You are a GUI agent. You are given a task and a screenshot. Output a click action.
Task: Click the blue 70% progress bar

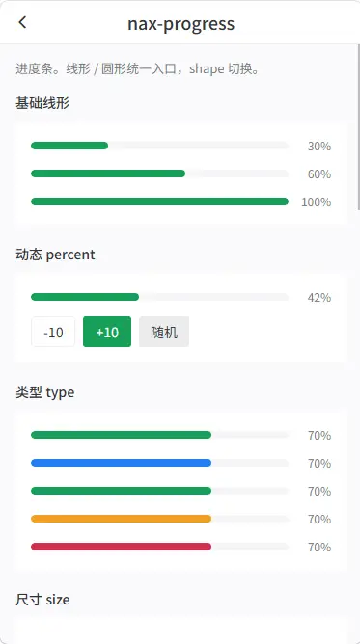click(160, 463)
